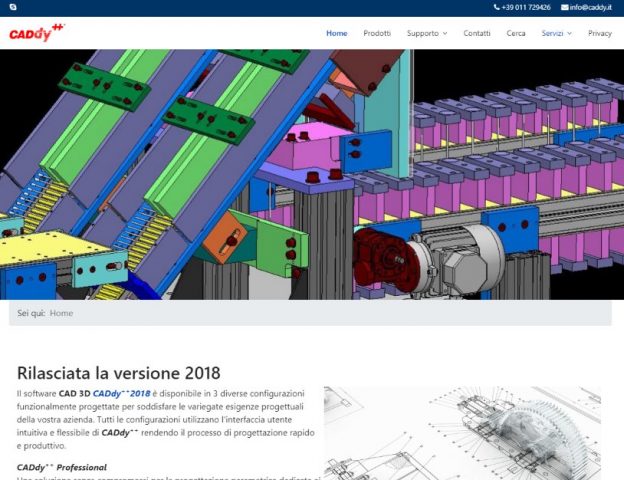The width and height of the screenshot is (624, 480).
Task: Click the CADdy++ Professional subheading
Action: (62, 467)
